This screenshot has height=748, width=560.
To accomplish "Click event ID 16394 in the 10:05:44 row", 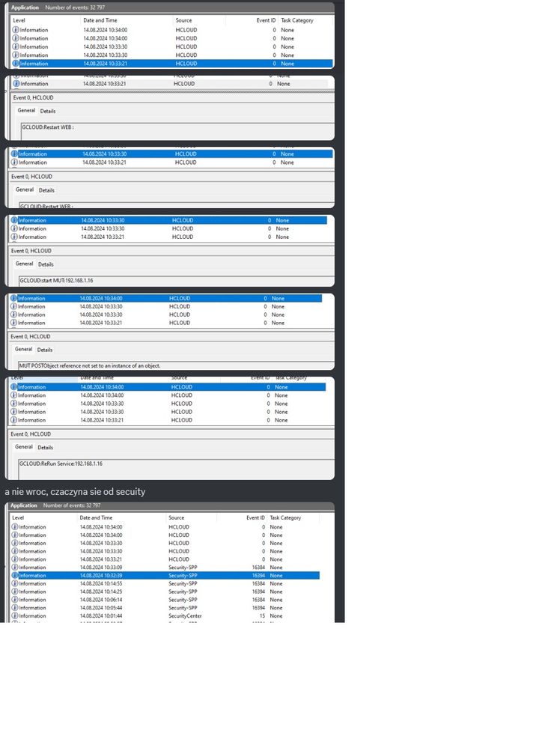I will click(x=258, y=608).
